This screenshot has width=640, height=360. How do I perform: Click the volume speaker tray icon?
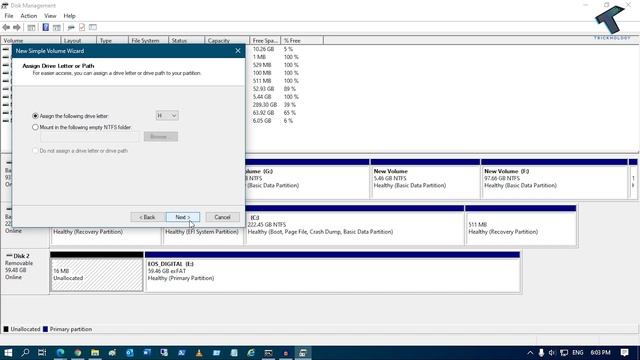[552, 353]
